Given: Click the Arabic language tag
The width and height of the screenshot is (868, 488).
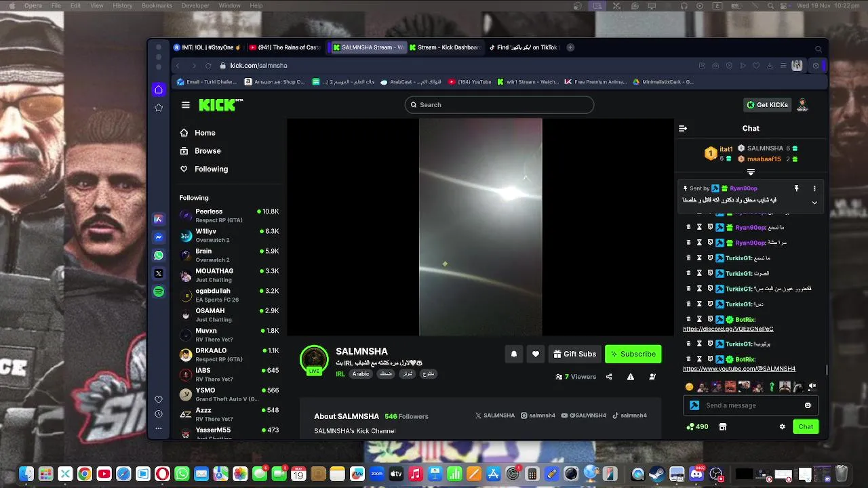Looking at the screenshot, I should [361, 374].
